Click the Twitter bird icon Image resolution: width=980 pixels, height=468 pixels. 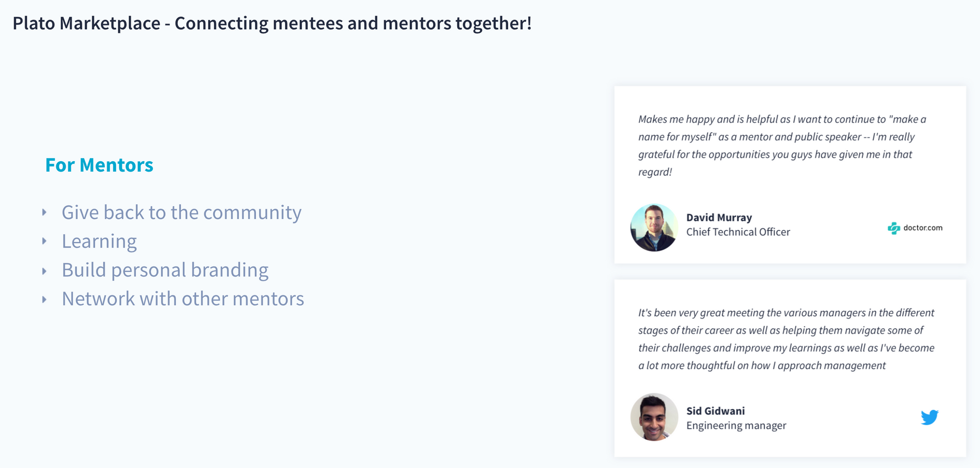[x=929, y=417]
